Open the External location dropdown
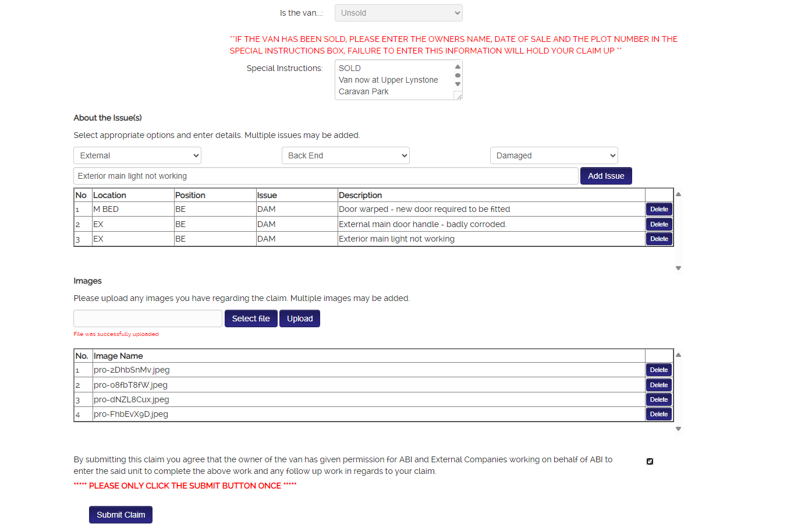812x531 pixels. point(137,155)
